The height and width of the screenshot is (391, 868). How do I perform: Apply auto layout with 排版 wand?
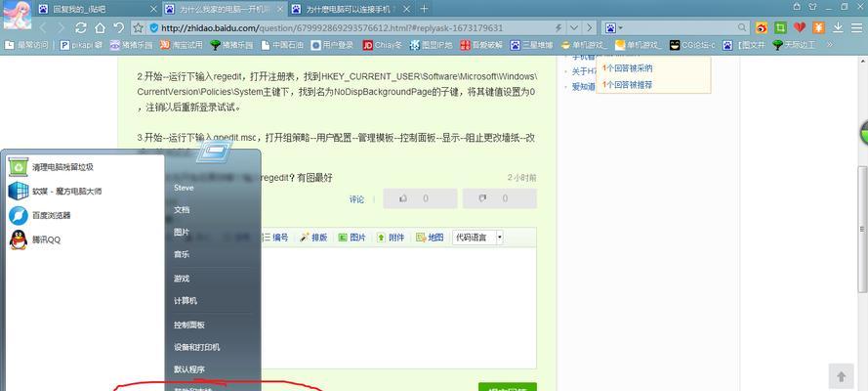click(x=313, y=237)
